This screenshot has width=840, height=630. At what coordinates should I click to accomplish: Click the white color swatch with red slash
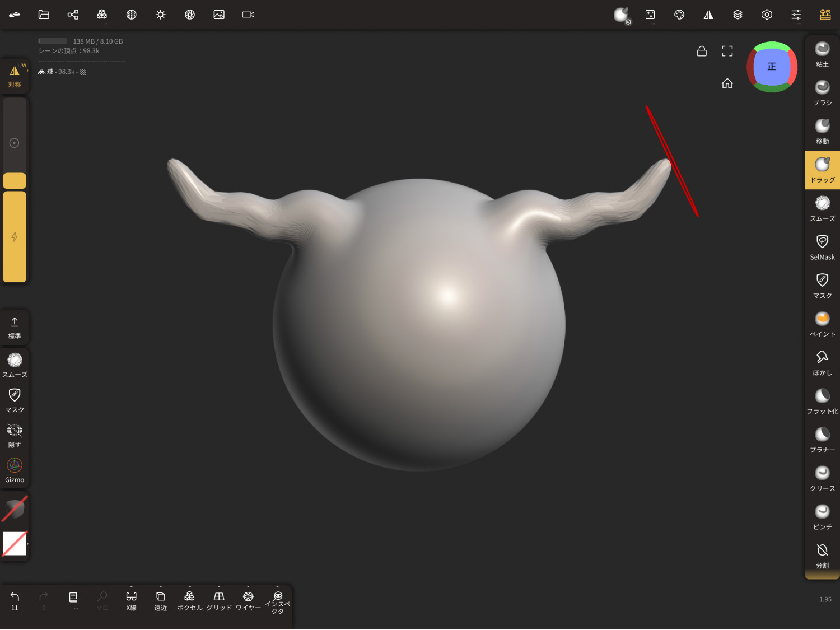click(x=15, y=543)
